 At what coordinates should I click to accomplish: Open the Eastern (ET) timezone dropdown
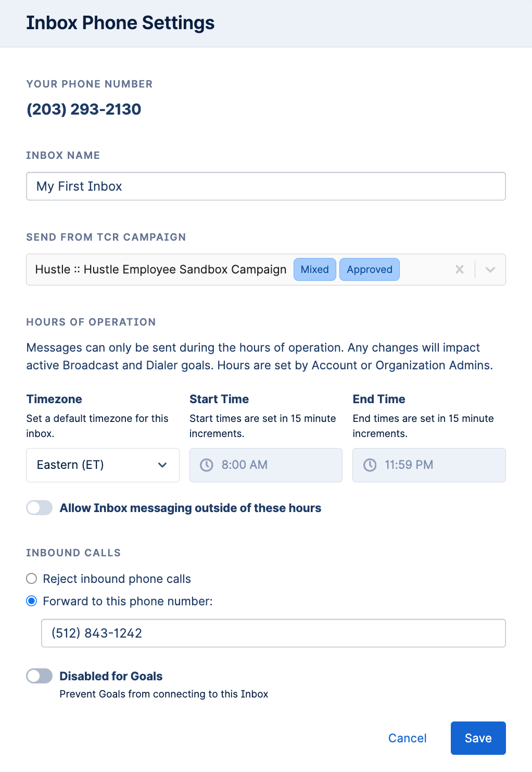[x=103, y=465]
